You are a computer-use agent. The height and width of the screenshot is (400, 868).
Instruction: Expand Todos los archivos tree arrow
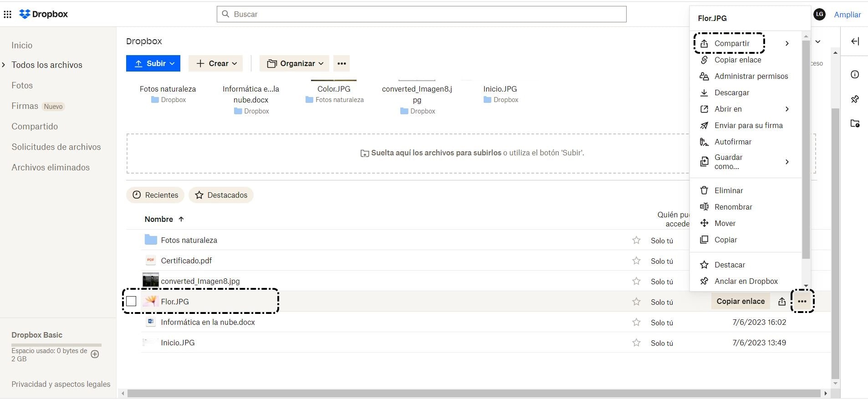tap(4, 65)
